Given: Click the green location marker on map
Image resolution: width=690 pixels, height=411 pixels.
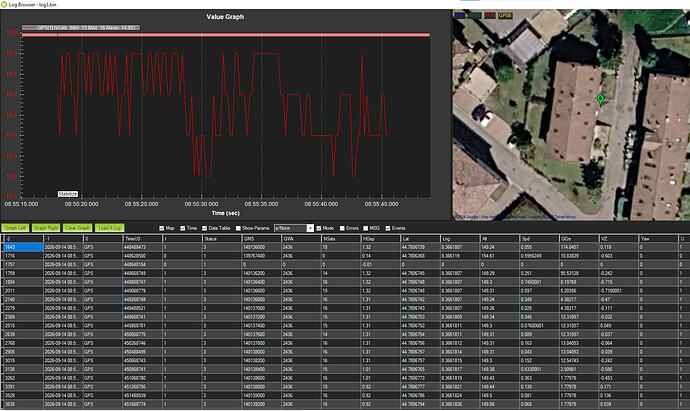Looking at the screenshot, I should pos(600,99).
